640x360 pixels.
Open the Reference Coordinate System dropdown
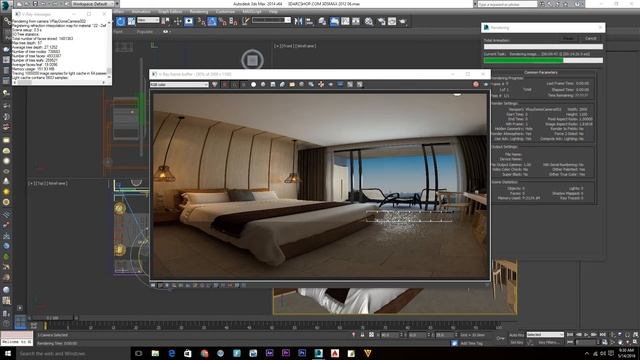[x=148, y=20]
